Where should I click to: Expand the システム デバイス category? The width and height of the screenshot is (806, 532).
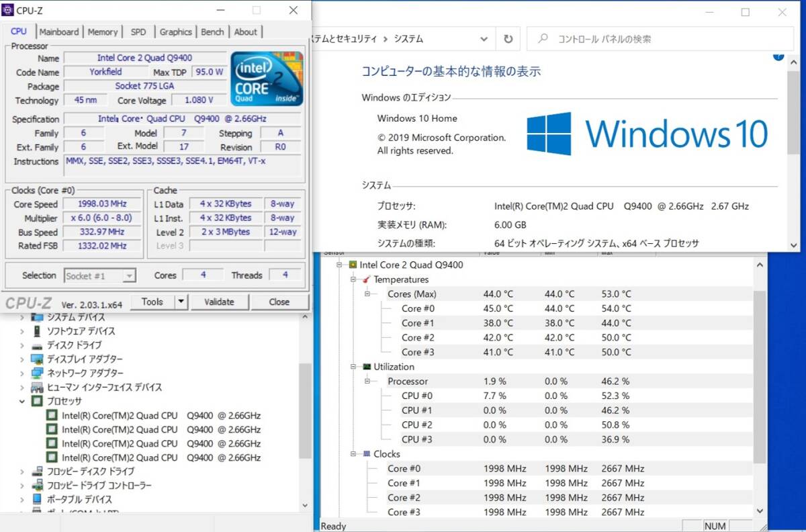pos(21,317)
